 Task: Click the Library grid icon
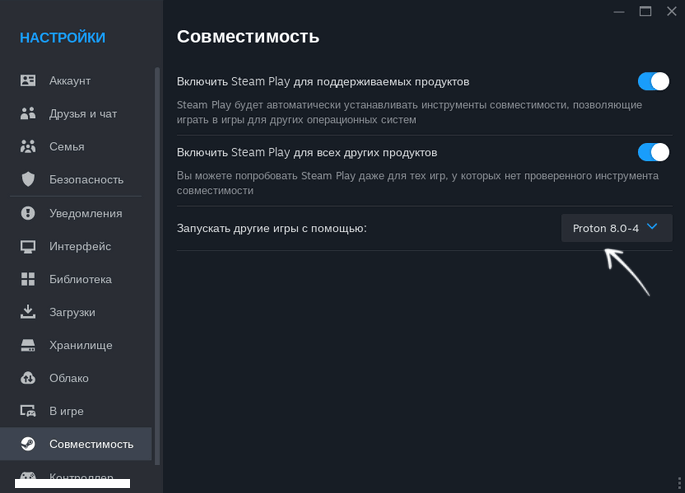pyautogui.click(x=28, y=279)
